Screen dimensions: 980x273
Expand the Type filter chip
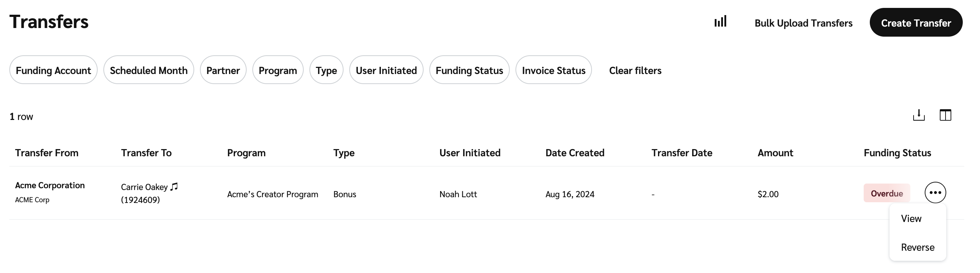(326, 70)
